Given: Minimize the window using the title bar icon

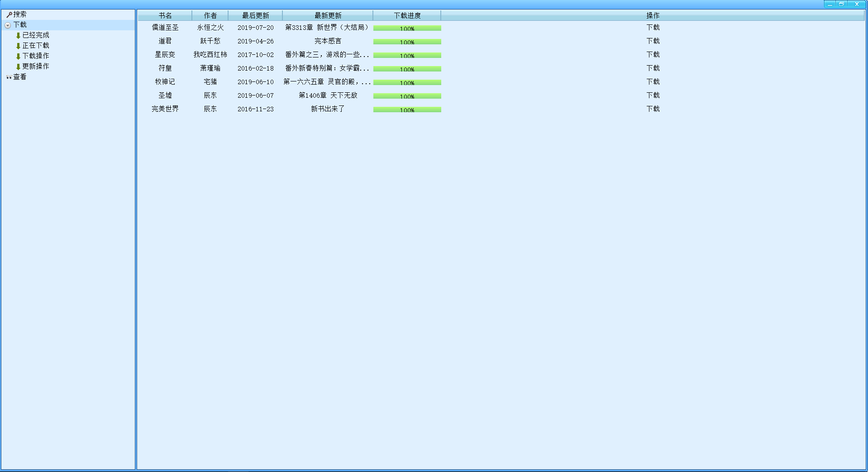Looking at the screenshot, I should (830, 4).
